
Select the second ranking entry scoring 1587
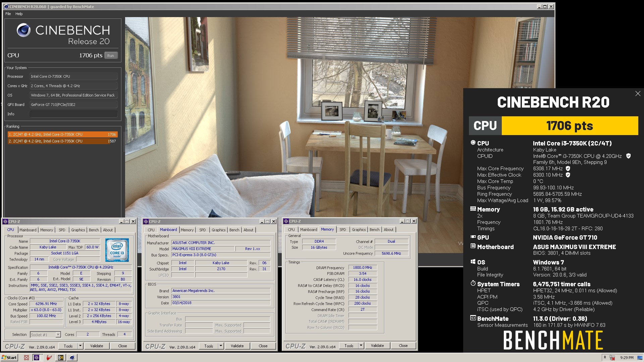click(x=62, y=141)
